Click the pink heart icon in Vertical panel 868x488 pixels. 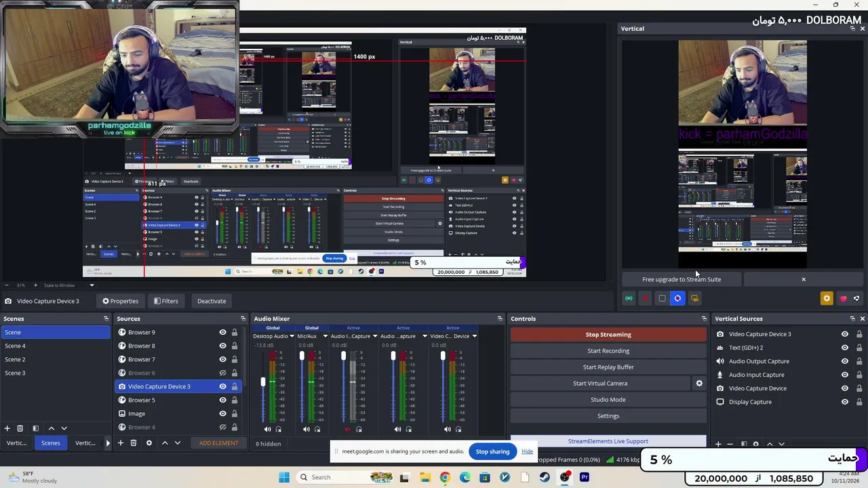[843, 298]
